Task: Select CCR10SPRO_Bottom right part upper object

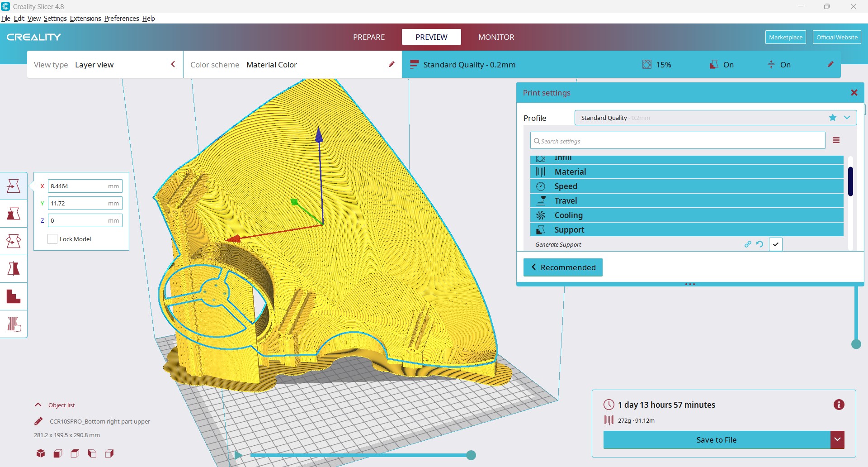Action: [99, 421]
